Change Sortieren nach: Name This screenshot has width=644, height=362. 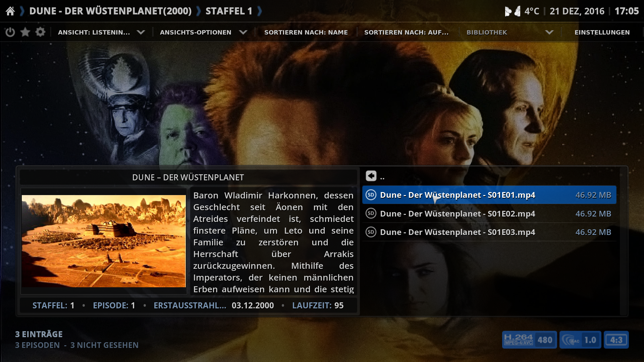(306, 32)
